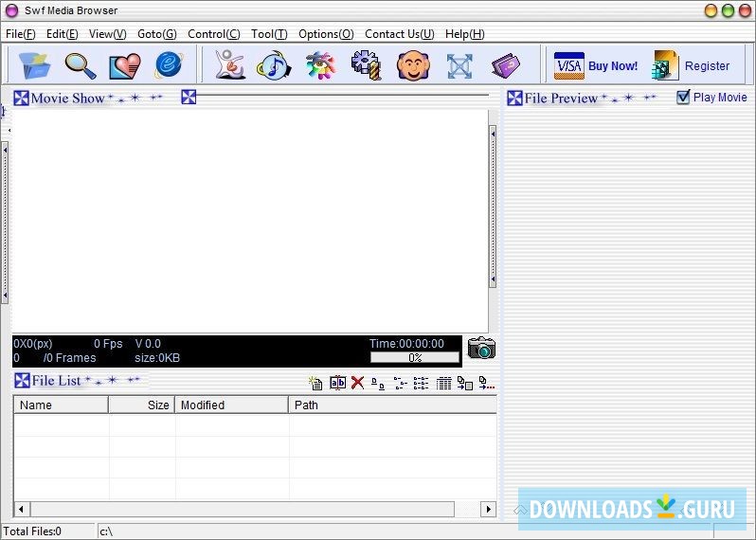Click the Total Files:0 status text
Screen dimensions: 756x540
(32, 531)
